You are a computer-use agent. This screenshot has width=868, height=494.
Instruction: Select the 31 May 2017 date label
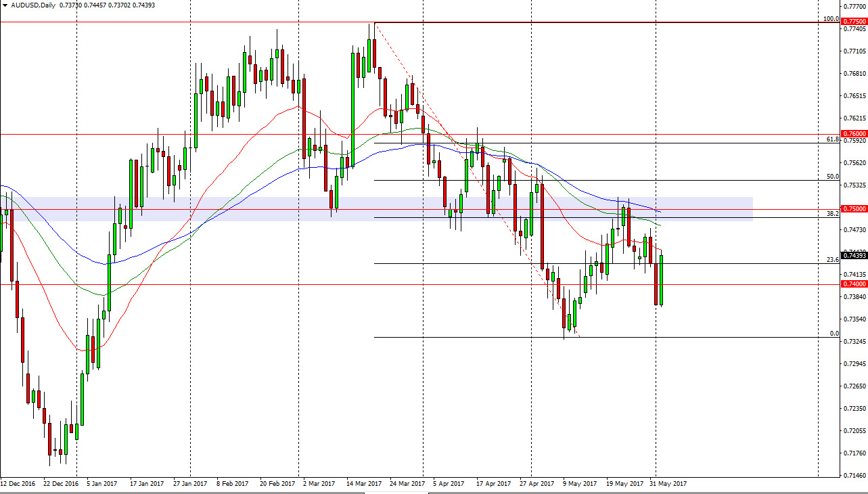pyautogui.click(x=667, y=484)
